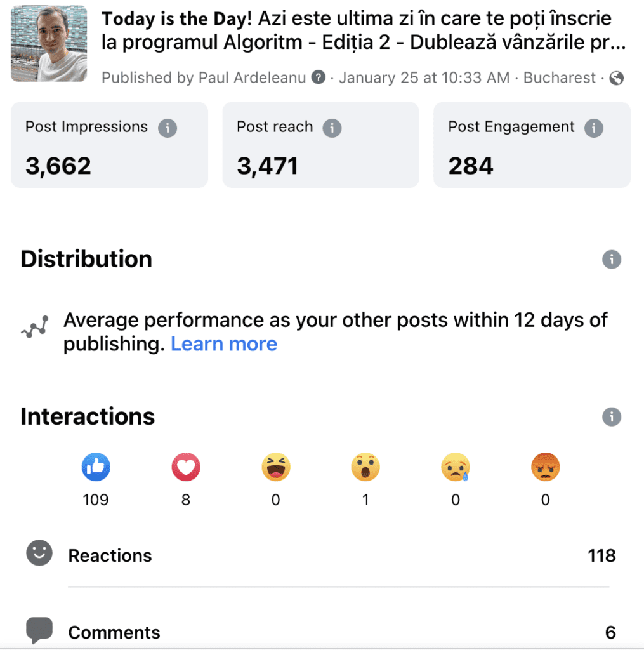This screenshot has width=644, height=650.
Task: Click the Post reach info icon
Action: click(332, 128)
